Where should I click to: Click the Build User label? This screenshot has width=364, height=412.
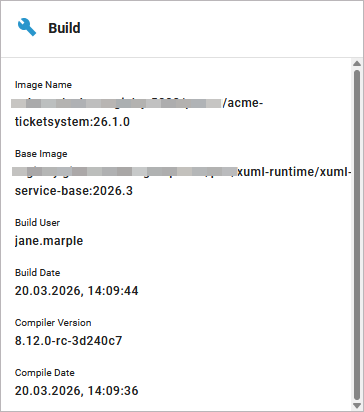click(x=37, y=222)
